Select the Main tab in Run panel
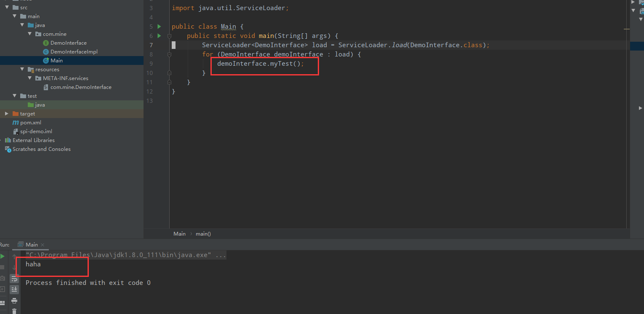 point(32,244)
